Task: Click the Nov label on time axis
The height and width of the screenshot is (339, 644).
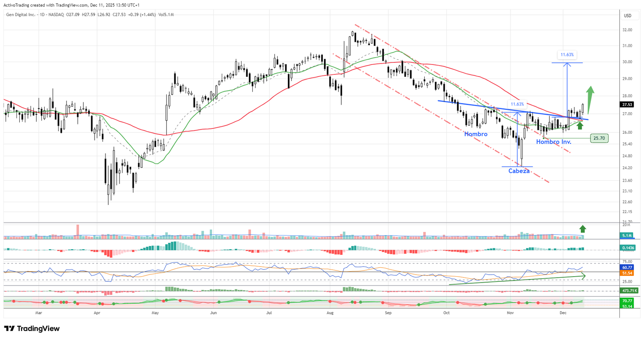Action: 510,312
